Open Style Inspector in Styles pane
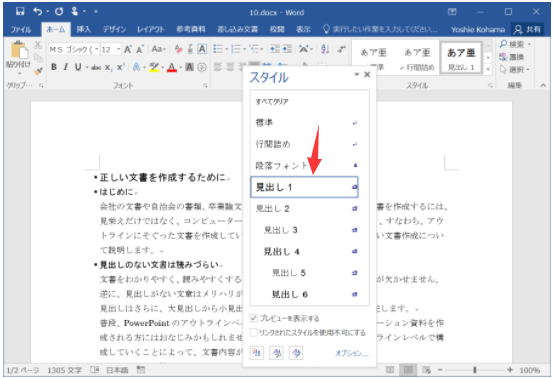The image size is (553, 378). 276,353
